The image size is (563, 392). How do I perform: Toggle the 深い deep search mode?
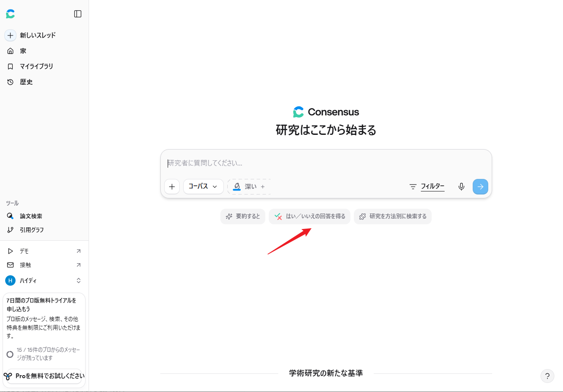[x=249, y=187]
